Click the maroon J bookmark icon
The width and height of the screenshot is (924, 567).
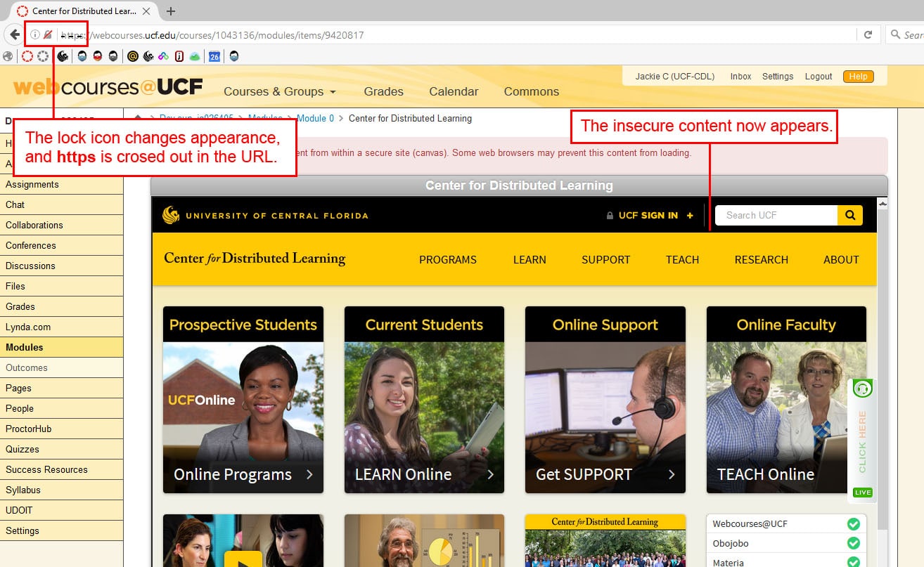pyautogui.click(x=179, y=56)
